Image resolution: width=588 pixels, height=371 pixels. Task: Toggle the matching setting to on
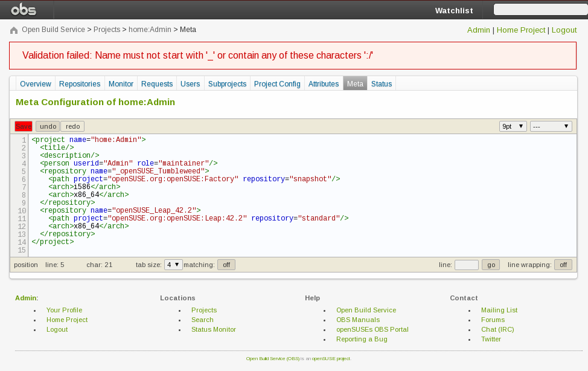(226, 264)
